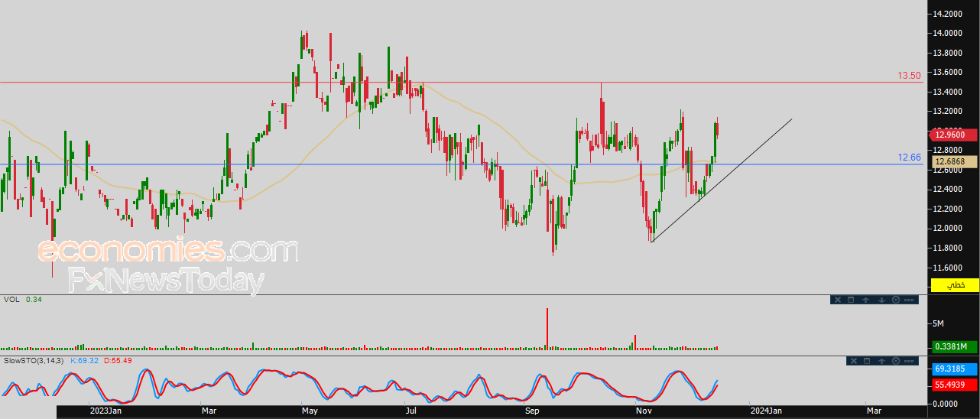Move the VOL panel down
The height and width of the screenshot is (419, 980).
click(881, 300)
